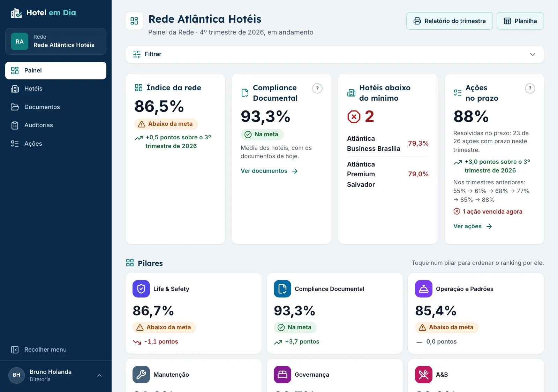This screenshot has width=558, height=392.
Task: Click the 79,3% score value
Action: click(418, 144)
